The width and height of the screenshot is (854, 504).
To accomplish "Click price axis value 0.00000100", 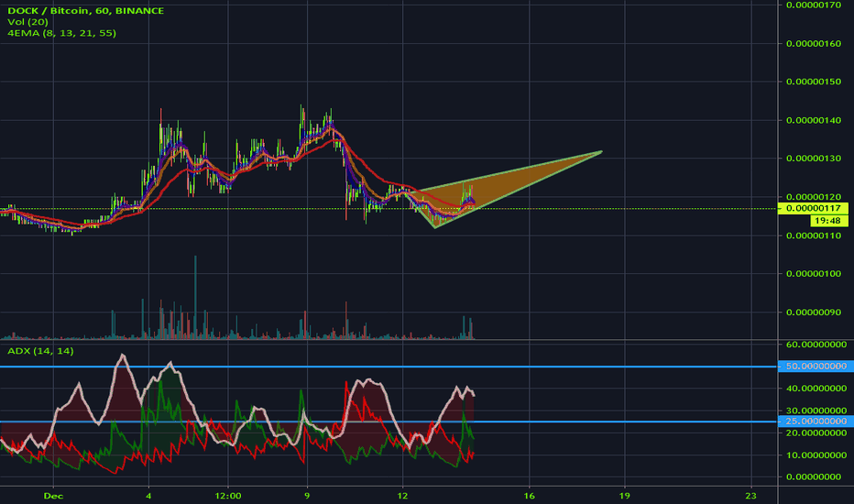I will coord(814,274).
